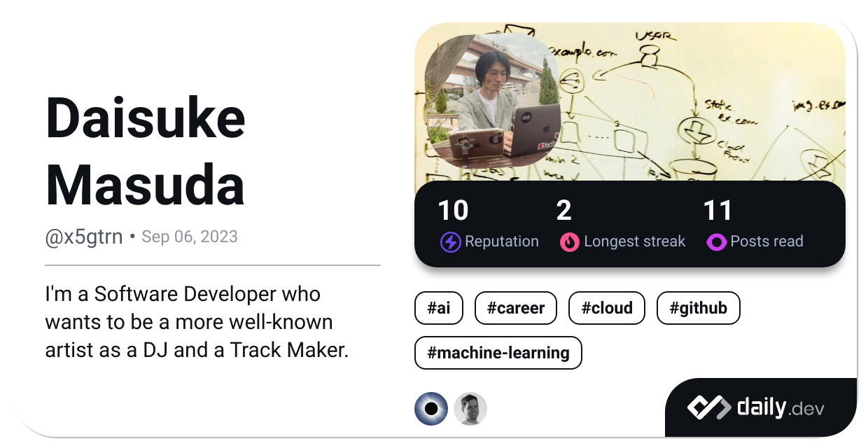Viewport: 868px width, 448px height.
Task: Select the #github tag
Action: pyautogui.click(x=698, y=308)
